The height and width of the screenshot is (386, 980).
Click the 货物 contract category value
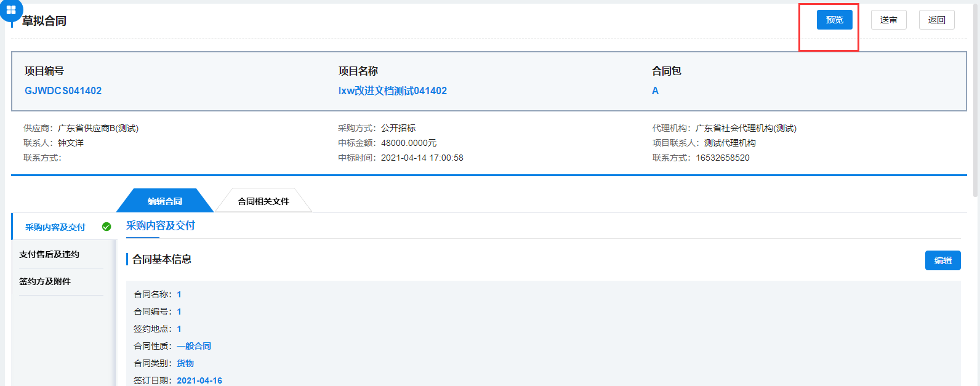185,363
